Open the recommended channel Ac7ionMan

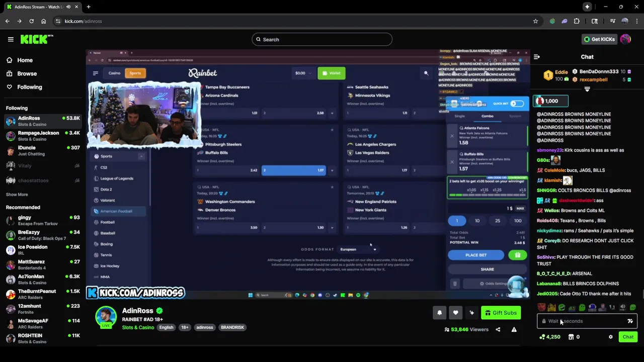click(x=43, y=280)
